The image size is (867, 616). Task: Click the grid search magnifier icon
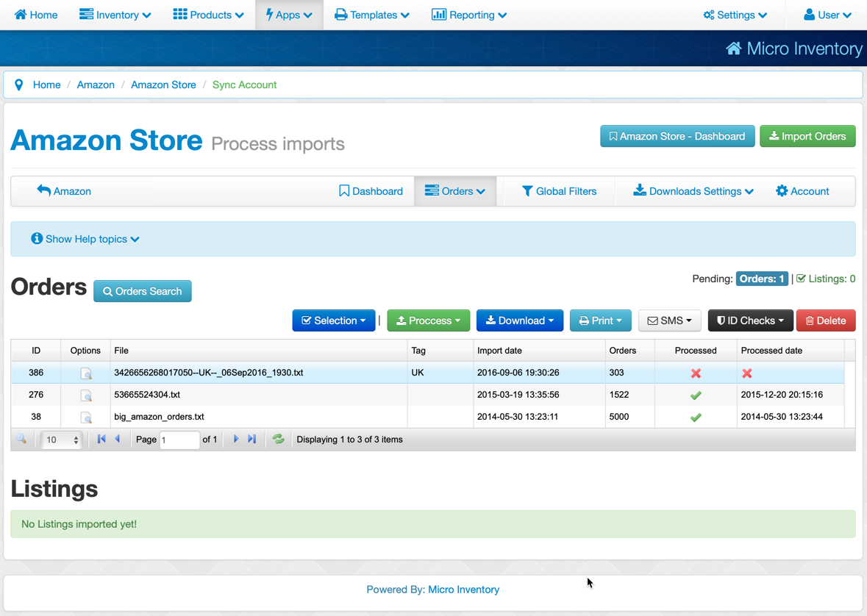[x=21, y=439]
